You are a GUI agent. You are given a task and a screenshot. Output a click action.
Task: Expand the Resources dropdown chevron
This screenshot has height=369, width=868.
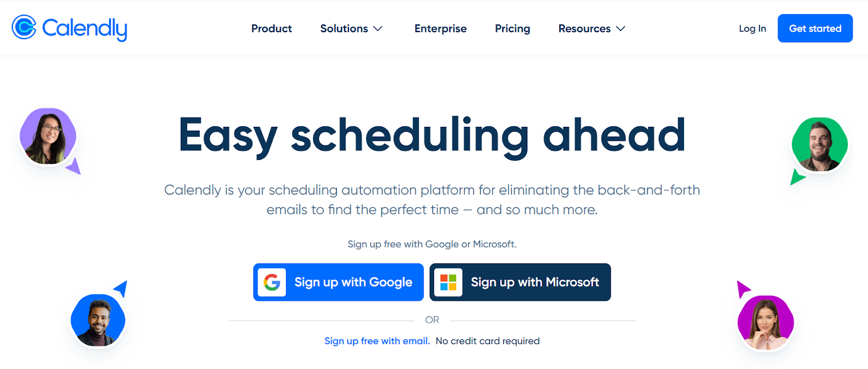621,29
